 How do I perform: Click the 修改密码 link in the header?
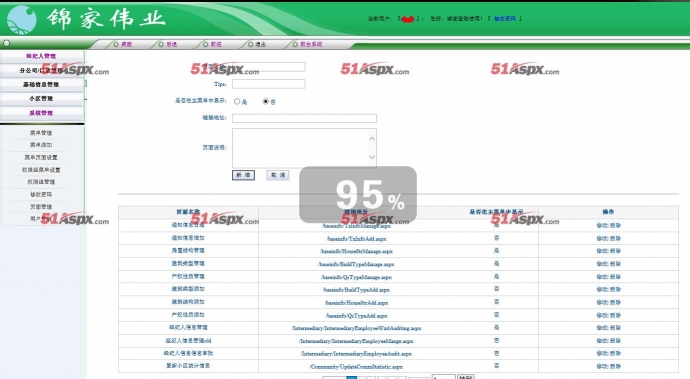pyautogui.click(x=505, y=18)
